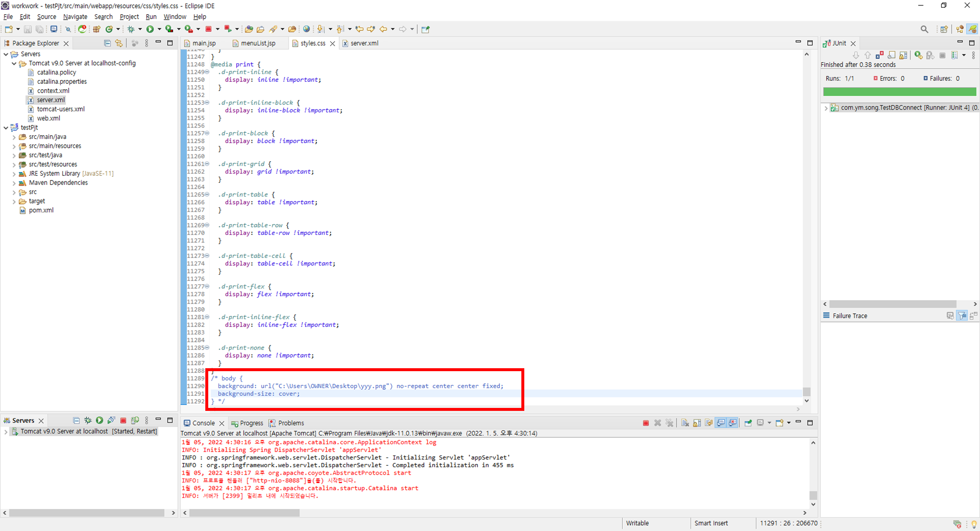The image size is (980, 531).
Task: Toggle show console on standard output change
Action: [x=721, y=423]
